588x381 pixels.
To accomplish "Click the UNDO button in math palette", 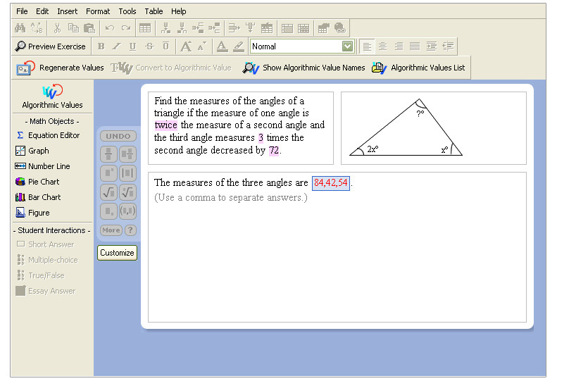I will [x=118, y=136].
